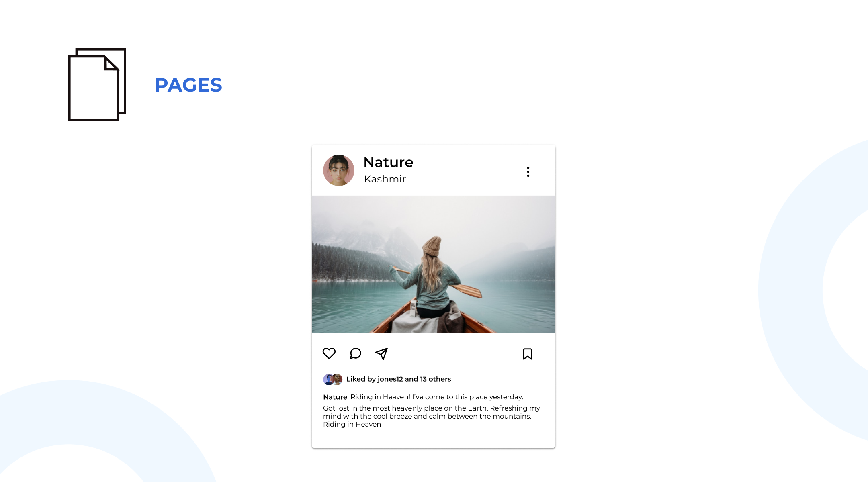Open the three-dot options menu
The width and height of the screenshot is (868, 482).
[x=528, y=172]
